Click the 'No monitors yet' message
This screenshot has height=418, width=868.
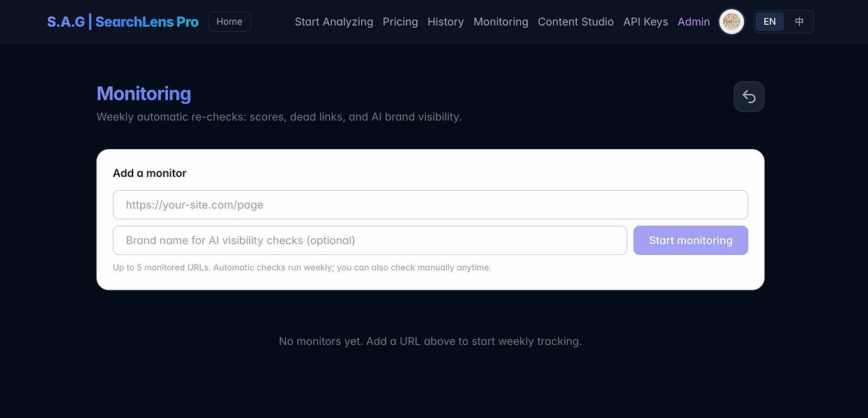pyautogui.click(x=430, y=341)
